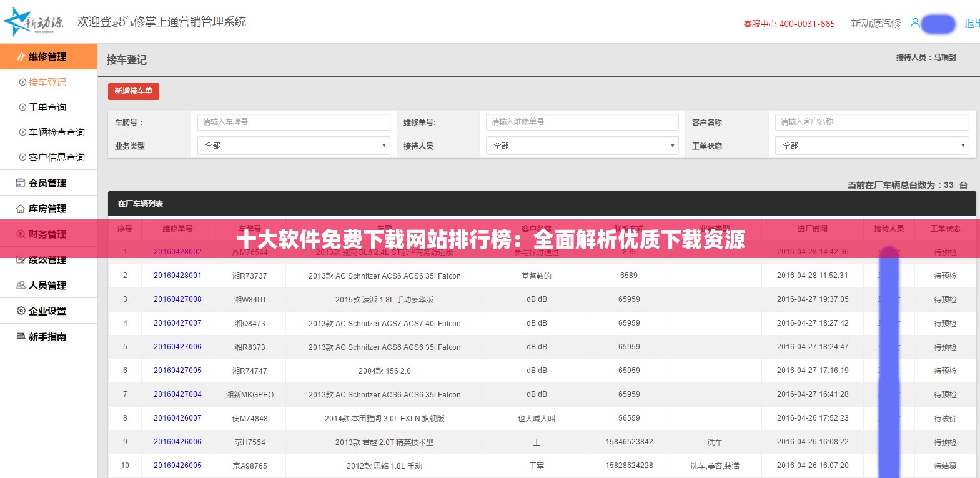Viewport: 980px width, 478px height.
Task: Open repair order 20160427006
Action: pyautogui.click(x=177, y=347)
